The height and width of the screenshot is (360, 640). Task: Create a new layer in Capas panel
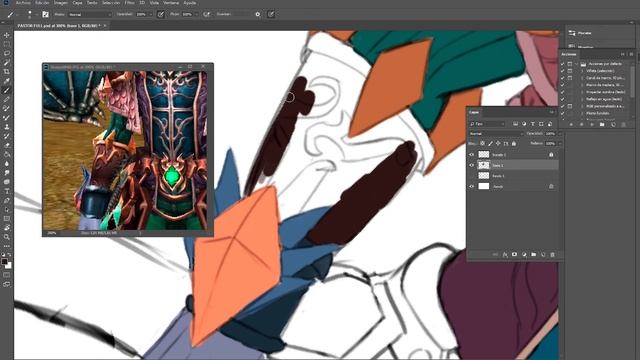tap(543, 254)
